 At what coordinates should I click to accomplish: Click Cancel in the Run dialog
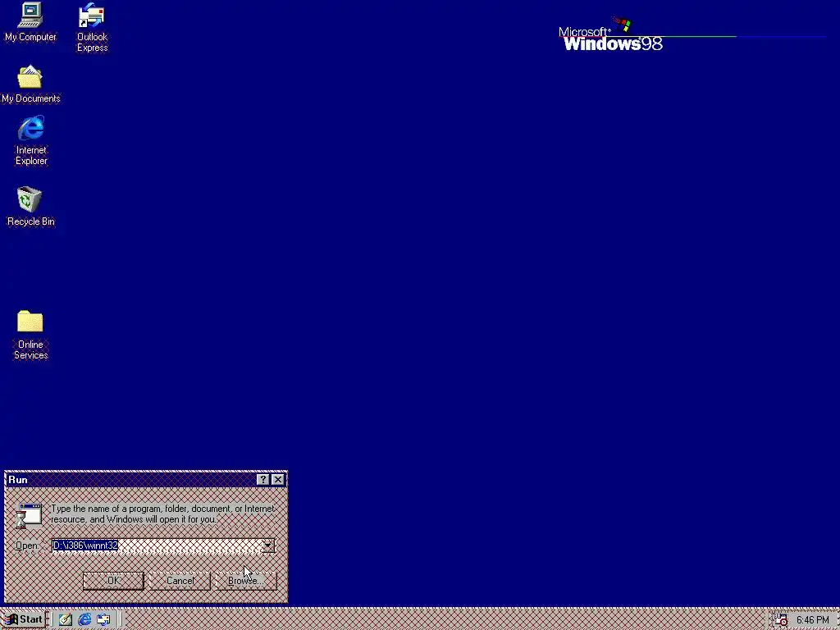(180, 581)
